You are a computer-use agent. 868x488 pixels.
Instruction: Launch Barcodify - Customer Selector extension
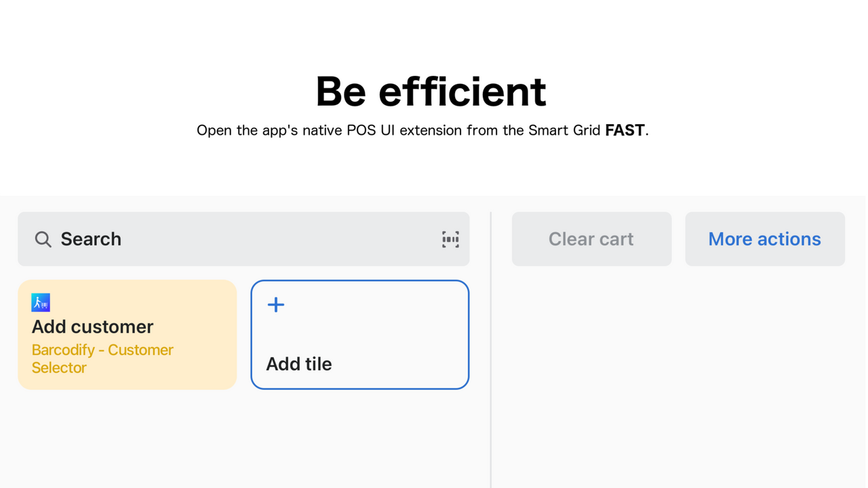coord(127,334)
